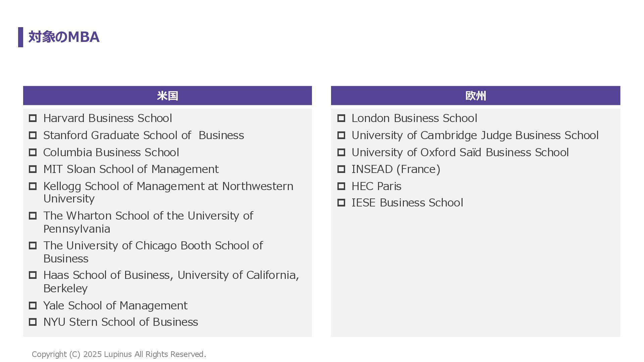
Task: Select the Haas School of Business checkbox
Action: click(x=33, y=275)
